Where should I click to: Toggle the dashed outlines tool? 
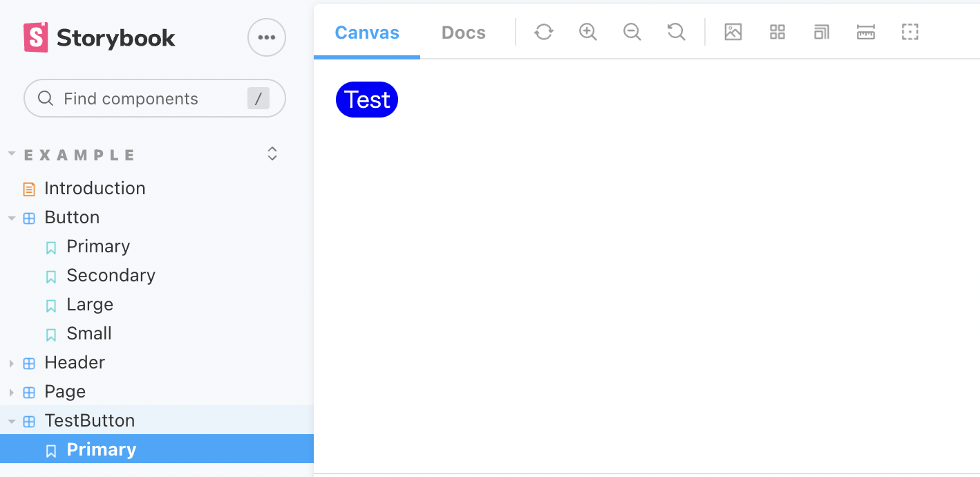click(x=910, y=32)
